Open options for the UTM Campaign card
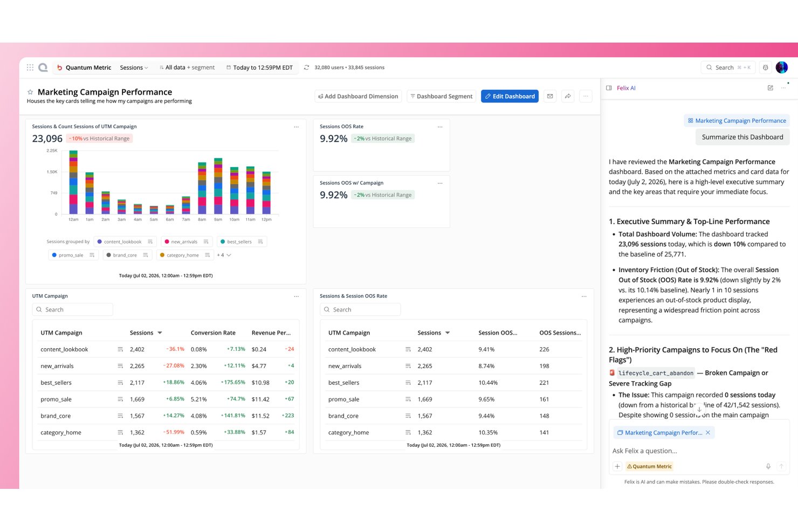 (296, 296)
